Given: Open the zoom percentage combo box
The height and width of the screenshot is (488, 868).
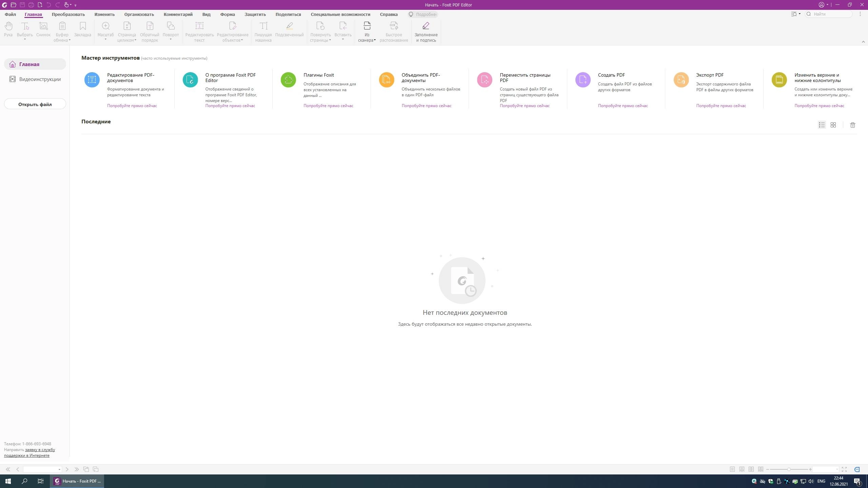Looking at the screenshot, I should coord(826,469).
